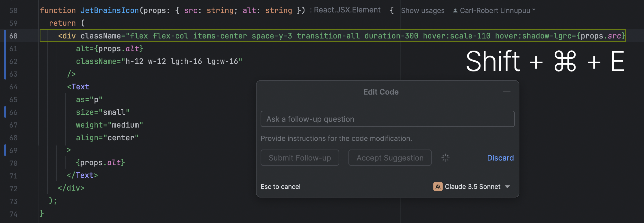Viewport: 644px width, 223px height.
Task: Open the Claude 3.5 Sonnet model dropdown
Action: click(x=507, y=187)
